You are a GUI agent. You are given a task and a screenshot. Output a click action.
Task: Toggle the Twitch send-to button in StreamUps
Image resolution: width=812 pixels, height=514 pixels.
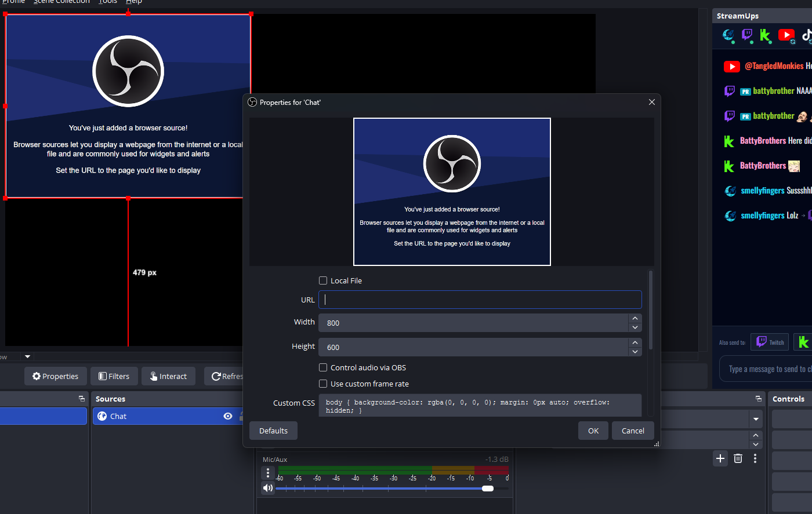pos(770,342)
